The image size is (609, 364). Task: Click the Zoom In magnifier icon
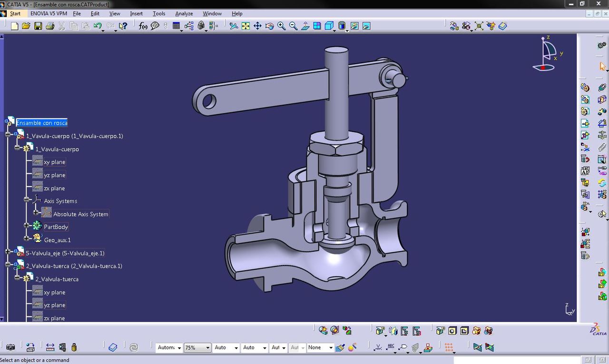click(281, 26)
